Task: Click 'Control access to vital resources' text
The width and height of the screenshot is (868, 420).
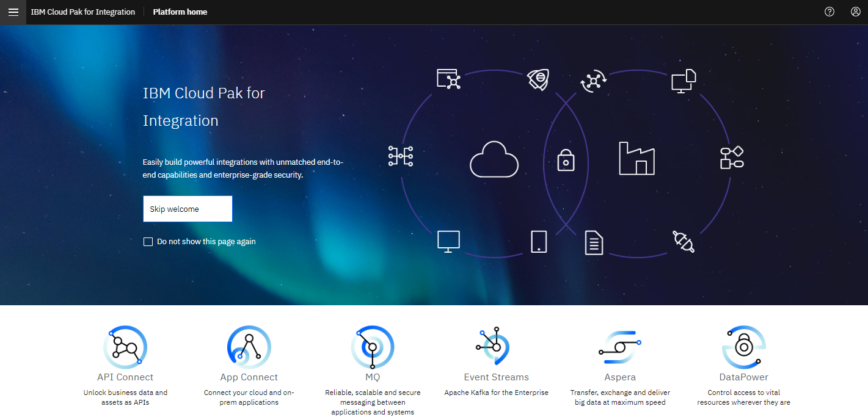Action: (x=744, y=397)
